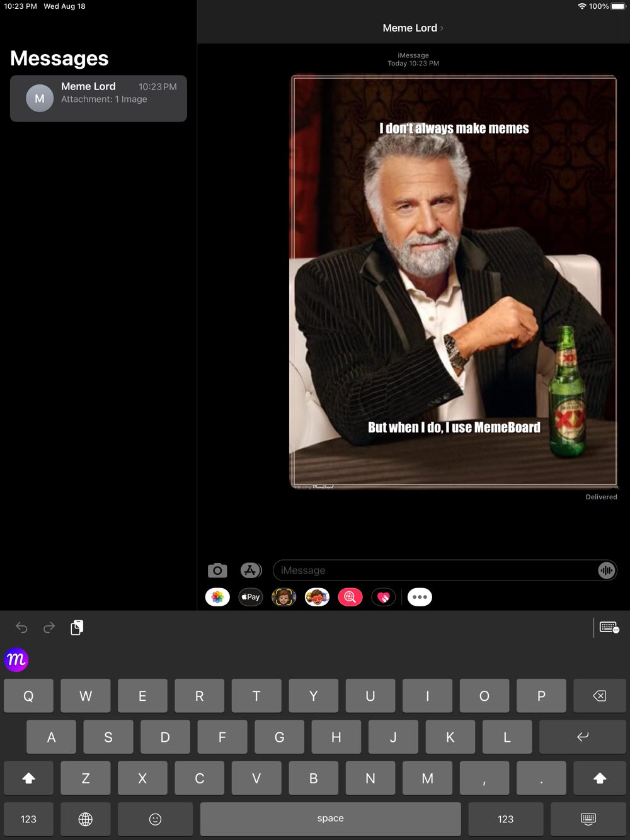Tap the I key
This screenshot has height=840, width=630.
[x=427, y=696]
